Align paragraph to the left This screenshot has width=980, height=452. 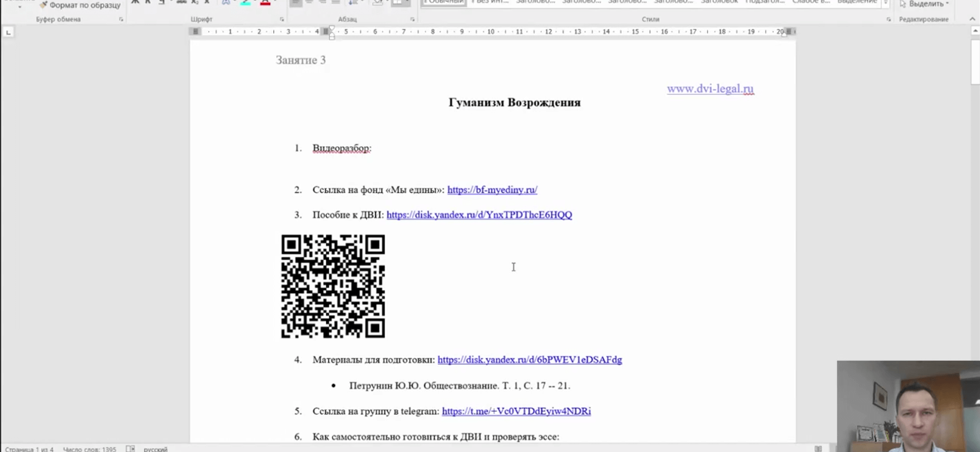(296, 3)
